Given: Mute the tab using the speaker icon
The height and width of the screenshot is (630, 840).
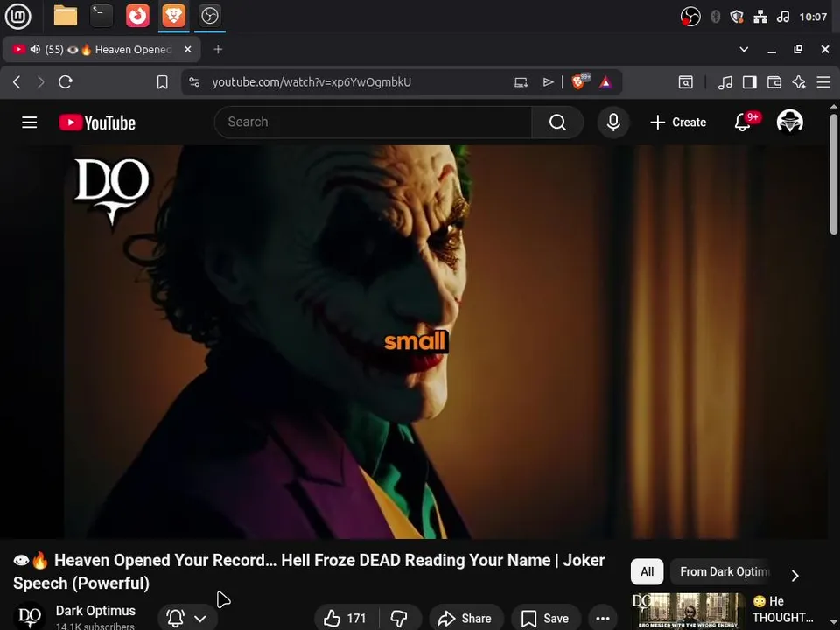Looking at the screenshot, I should (35, 50).
